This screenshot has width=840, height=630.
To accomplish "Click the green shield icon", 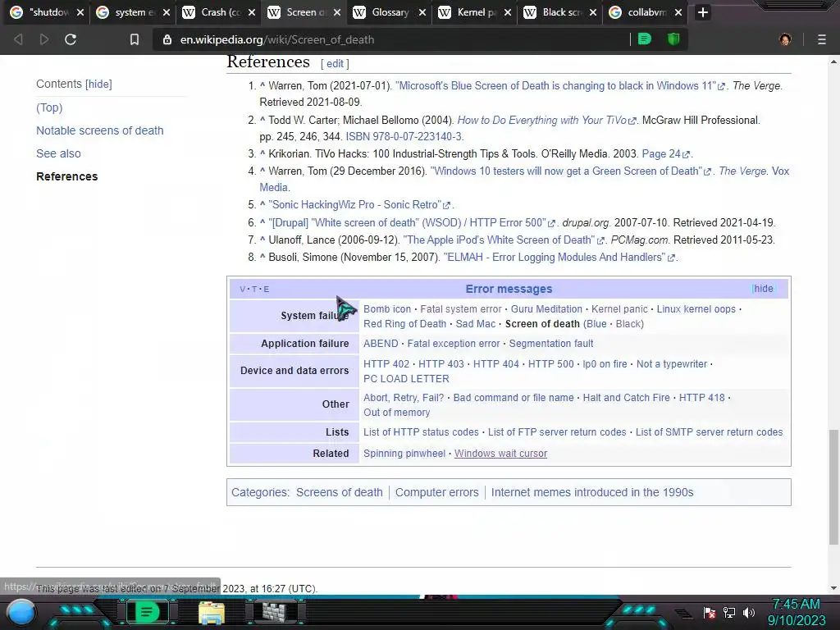I will point(673,39).
